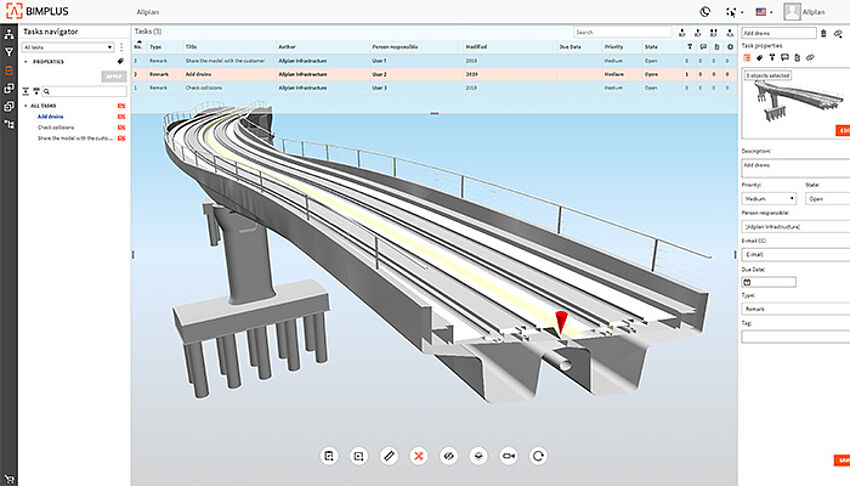Click the camera view icon in bottom toolbar
The image size is (850, 486).
coord(509,456)
